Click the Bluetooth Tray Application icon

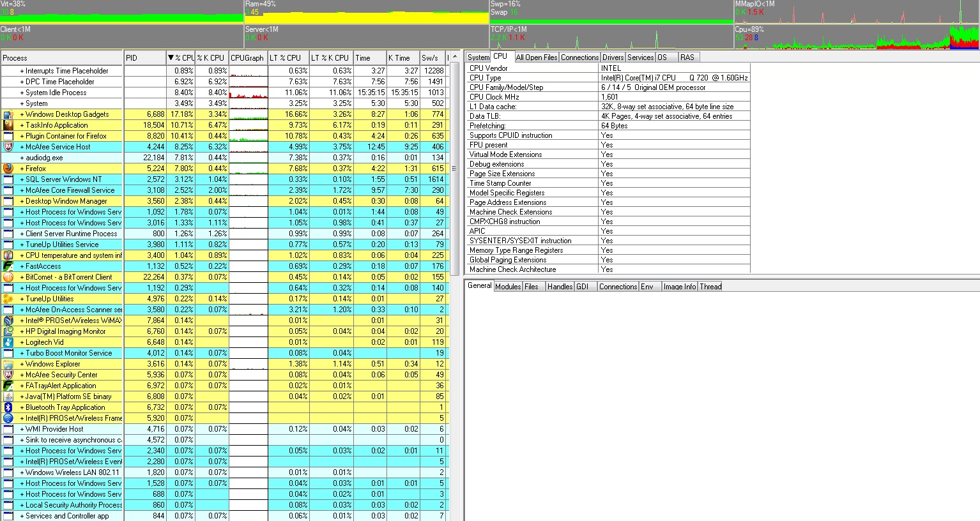pyautogui.click(x=8, y=407)
